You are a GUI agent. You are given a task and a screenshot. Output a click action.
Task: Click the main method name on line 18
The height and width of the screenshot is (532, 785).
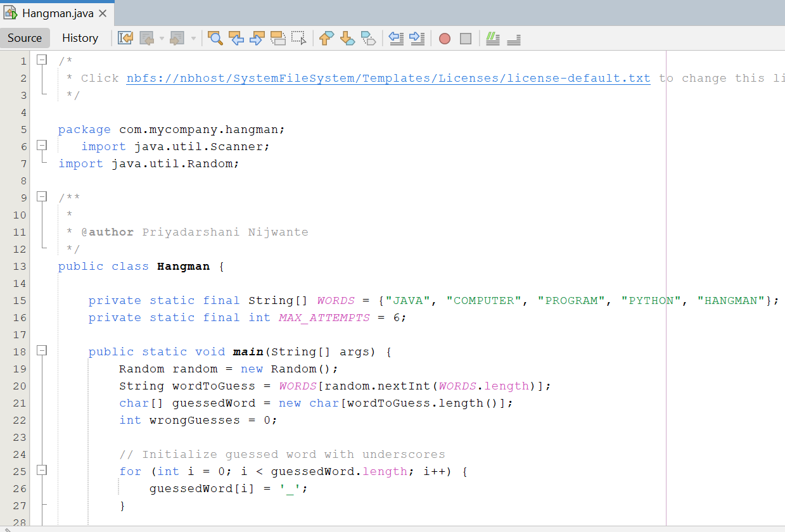point(248,351)
